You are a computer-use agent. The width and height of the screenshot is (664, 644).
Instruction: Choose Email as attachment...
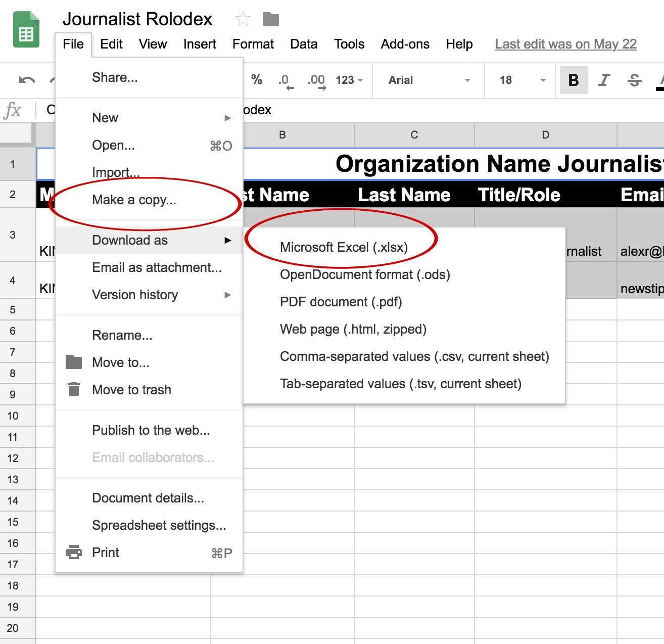[149, 267]
